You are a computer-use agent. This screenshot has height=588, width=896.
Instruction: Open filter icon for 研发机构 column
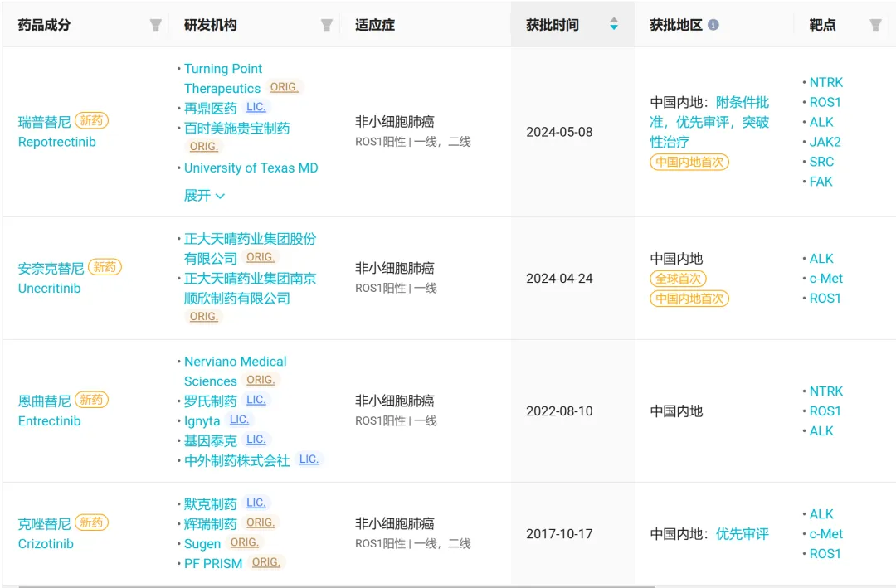(x=327, y=25)
